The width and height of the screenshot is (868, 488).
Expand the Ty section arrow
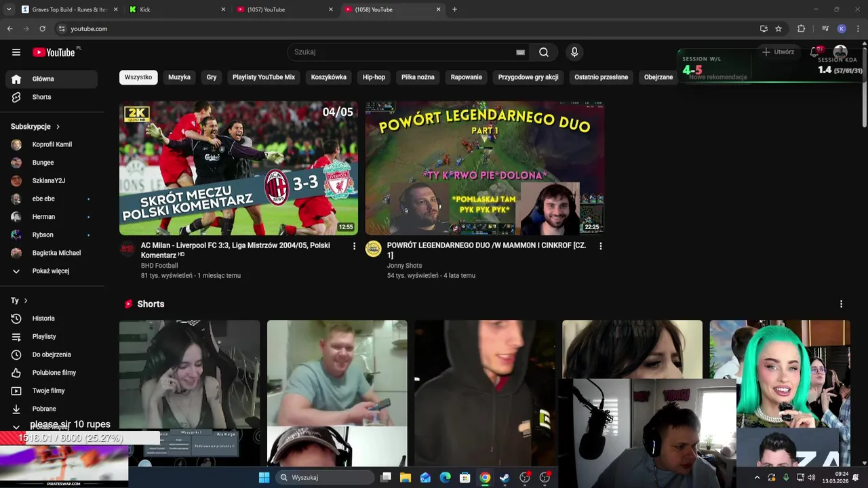pyautogui.click(x=26, y=300)
